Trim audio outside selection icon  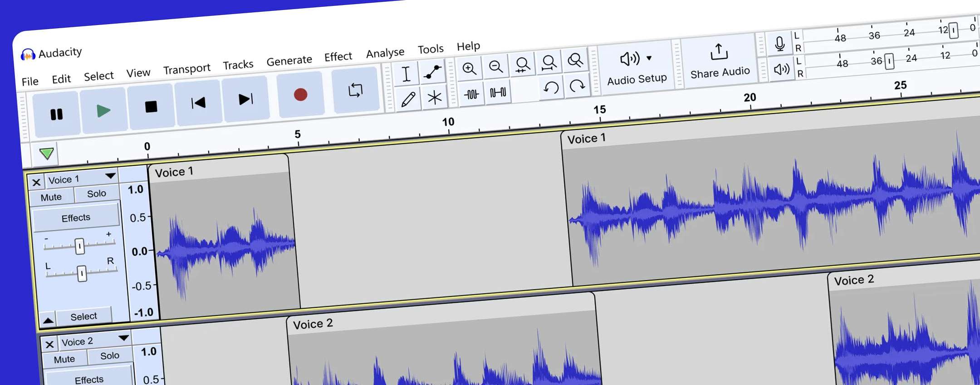(x=471, y=94)
